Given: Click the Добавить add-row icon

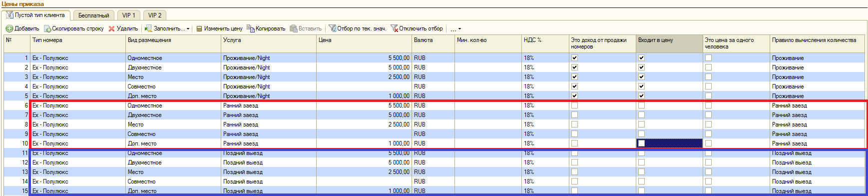Looking at the screenshot, I should 9,29.
